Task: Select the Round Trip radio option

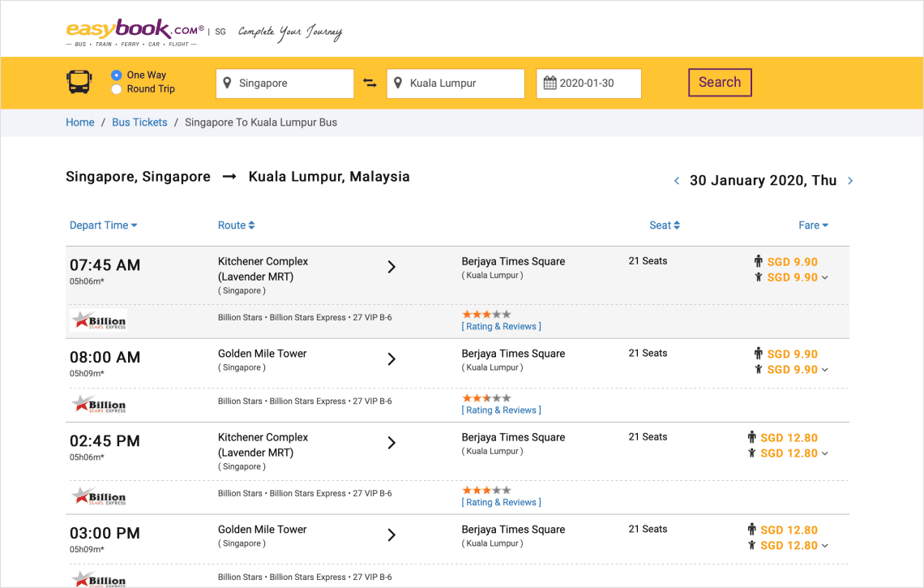Action: 116,89
